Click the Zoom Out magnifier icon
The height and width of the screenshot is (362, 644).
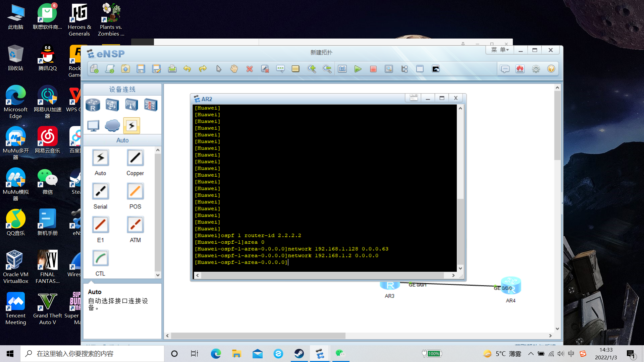point(327,69)
